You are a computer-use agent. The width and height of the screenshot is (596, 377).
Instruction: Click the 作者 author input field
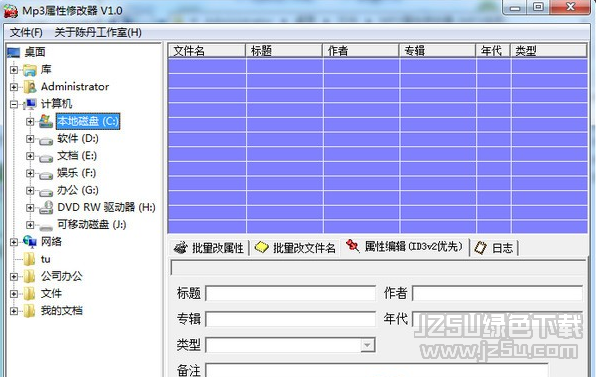pos(497,293)
